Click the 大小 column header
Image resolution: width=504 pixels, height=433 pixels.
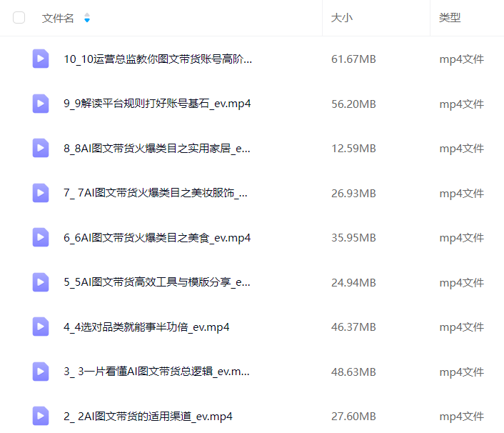pos(342,18)
